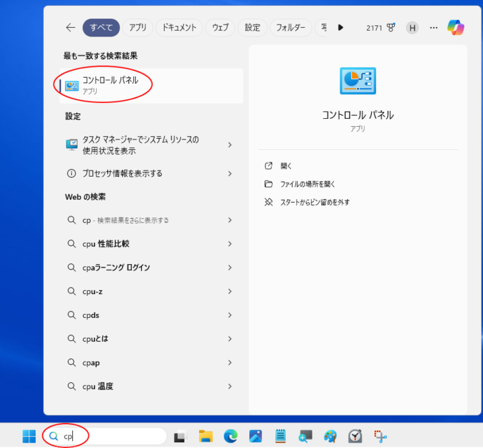Focus the taskbar search box containing cp

click(104, 436)
